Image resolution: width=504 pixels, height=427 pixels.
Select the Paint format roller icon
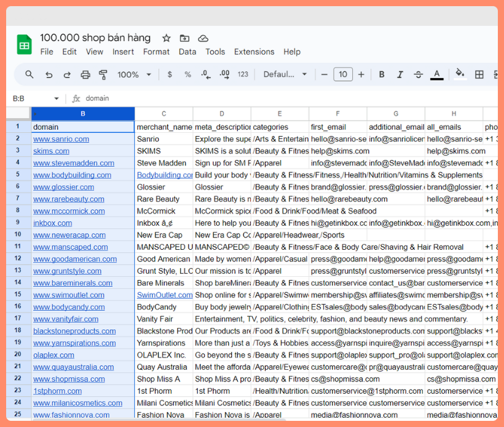click(103, 74)
